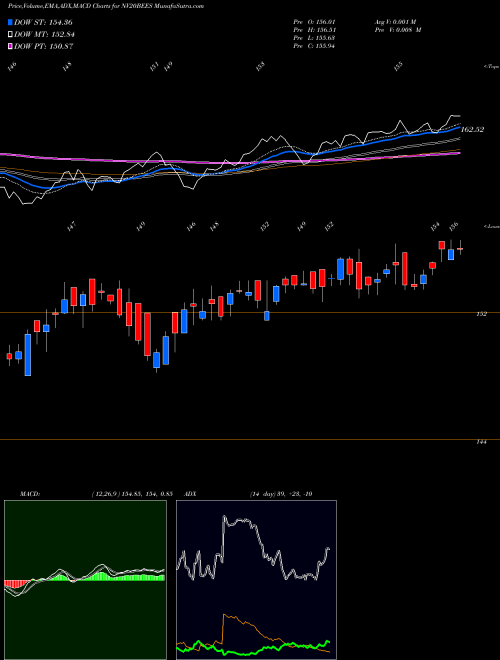This screenshot has height=660, width=500.
Task: Click the 152 price axis label
Action: pyautogui.click(x=481, y=314)
